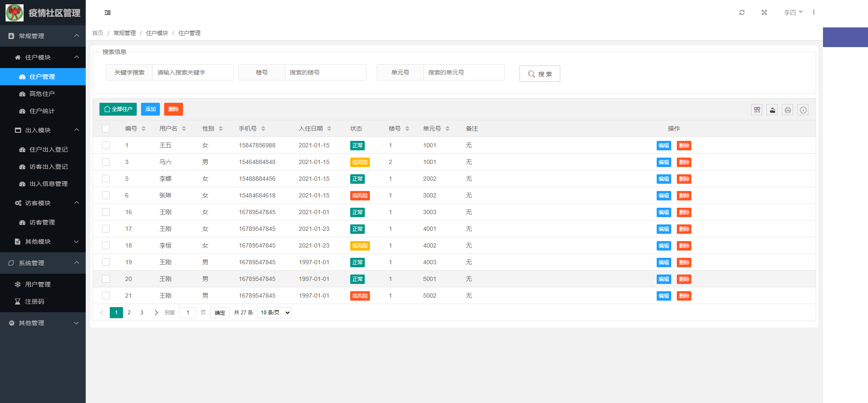The height and width of the screenshot is (403, 868).
Task: Check the row with 编号 21
Action: tap(106, 296)
